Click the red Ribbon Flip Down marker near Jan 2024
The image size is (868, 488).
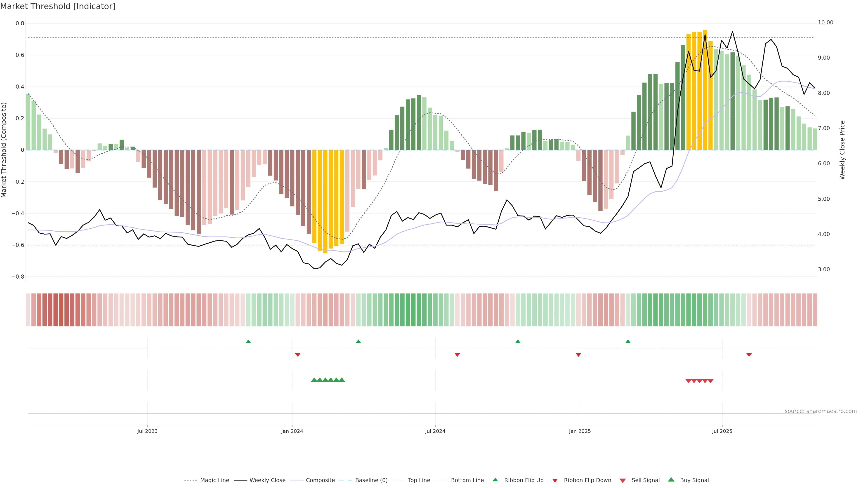297,355
